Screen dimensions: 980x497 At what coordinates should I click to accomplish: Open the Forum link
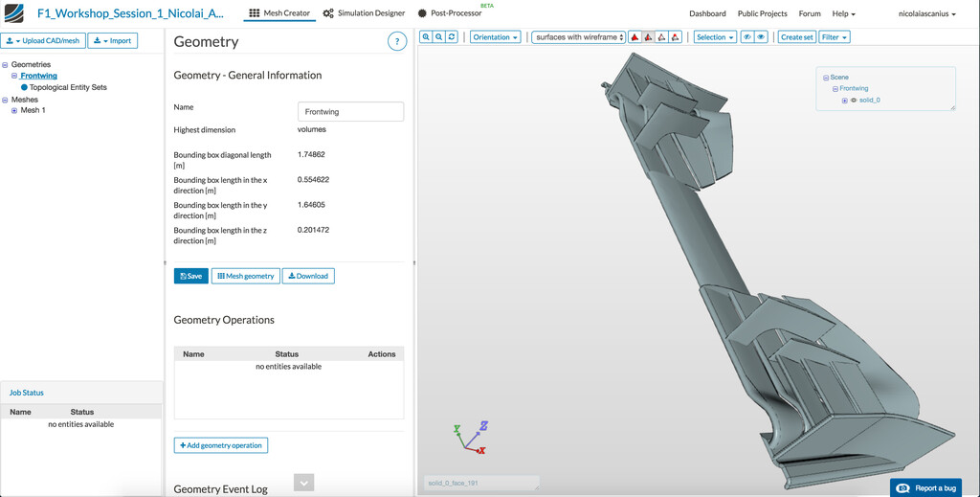[810, 13]
